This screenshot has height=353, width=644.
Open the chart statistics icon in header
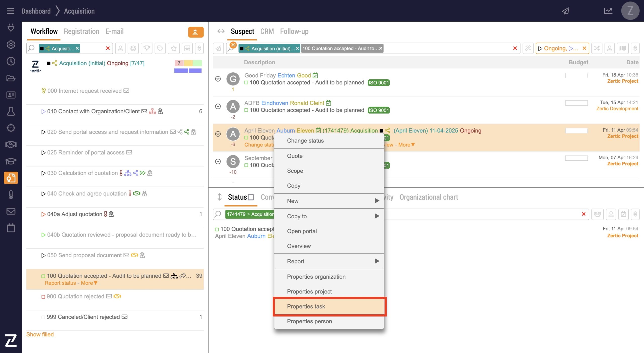point(608,11)
